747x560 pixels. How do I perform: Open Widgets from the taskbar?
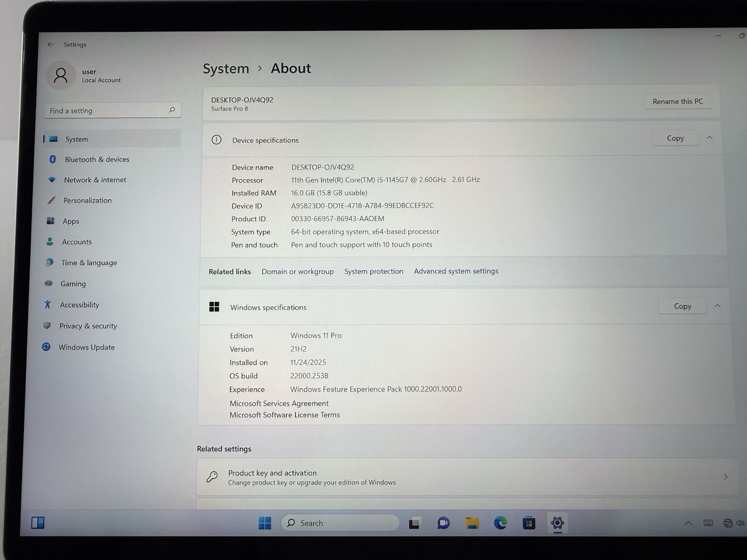point(38,523)
